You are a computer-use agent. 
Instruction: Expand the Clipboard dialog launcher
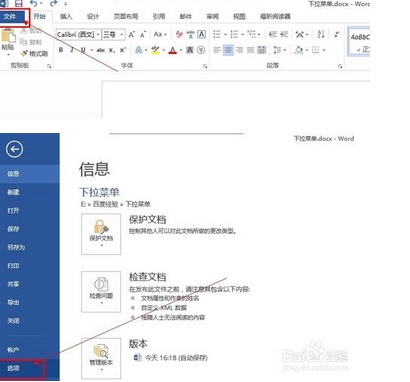tap(49, 66)
